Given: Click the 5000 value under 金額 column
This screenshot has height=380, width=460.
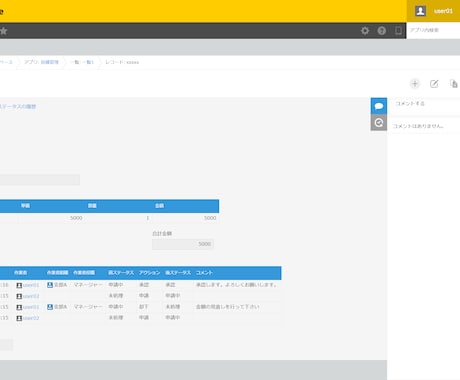Looking at the screenshot, I should point(210,218).
